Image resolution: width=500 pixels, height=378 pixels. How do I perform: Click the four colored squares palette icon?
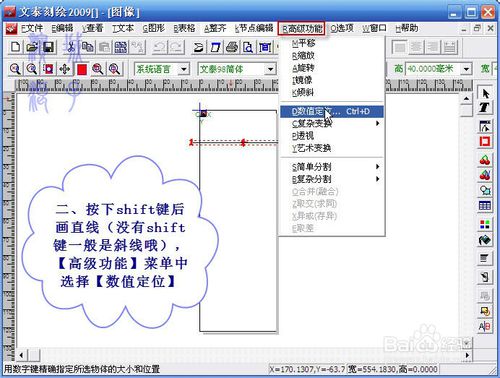(485, 224)
